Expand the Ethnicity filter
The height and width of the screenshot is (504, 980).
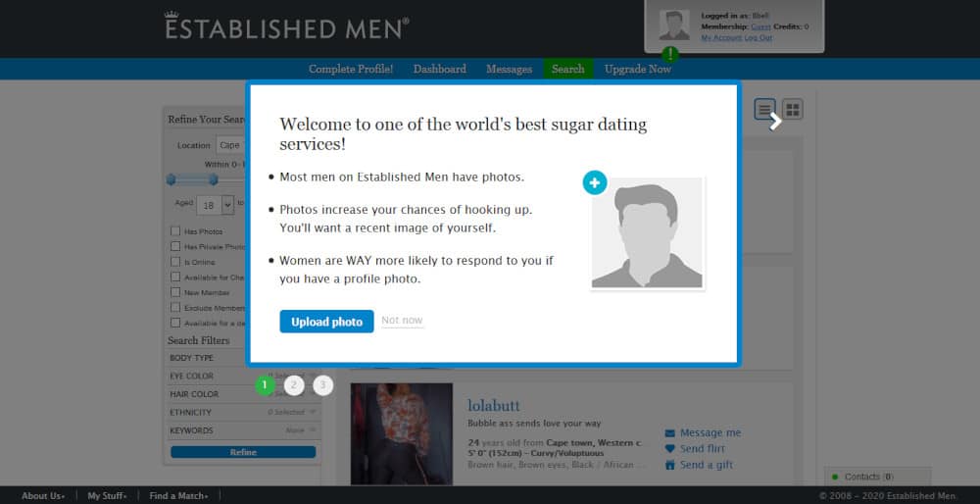click(243, 412)
